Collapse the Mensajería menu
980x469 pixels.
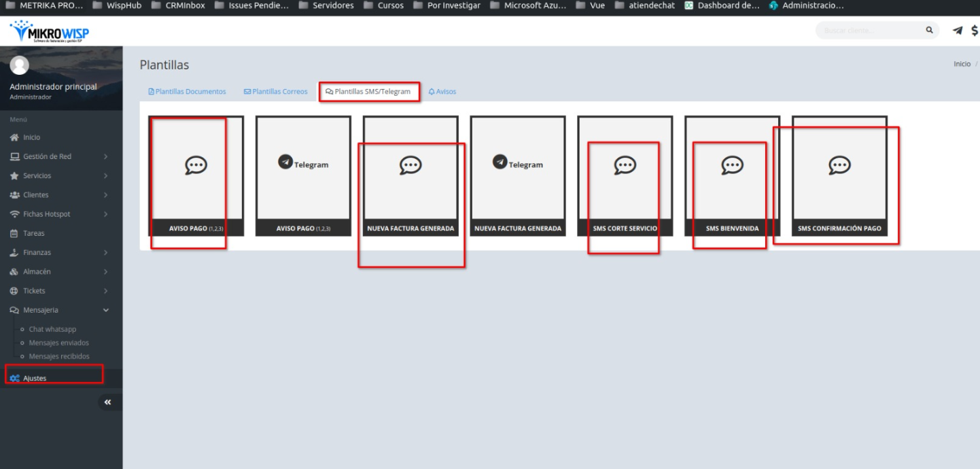point(41,310)
